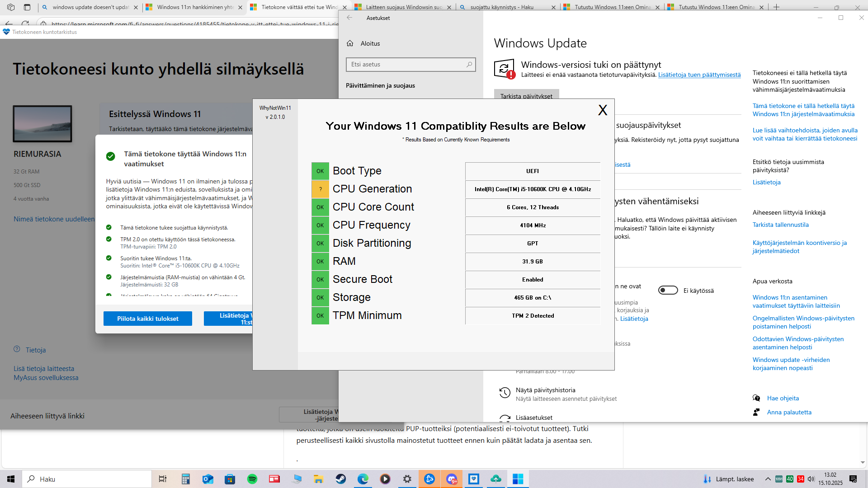The width and height of the screenshot is (868, 488).
Task: Show hidden tray icons chevron
Action: pos(768,479)
